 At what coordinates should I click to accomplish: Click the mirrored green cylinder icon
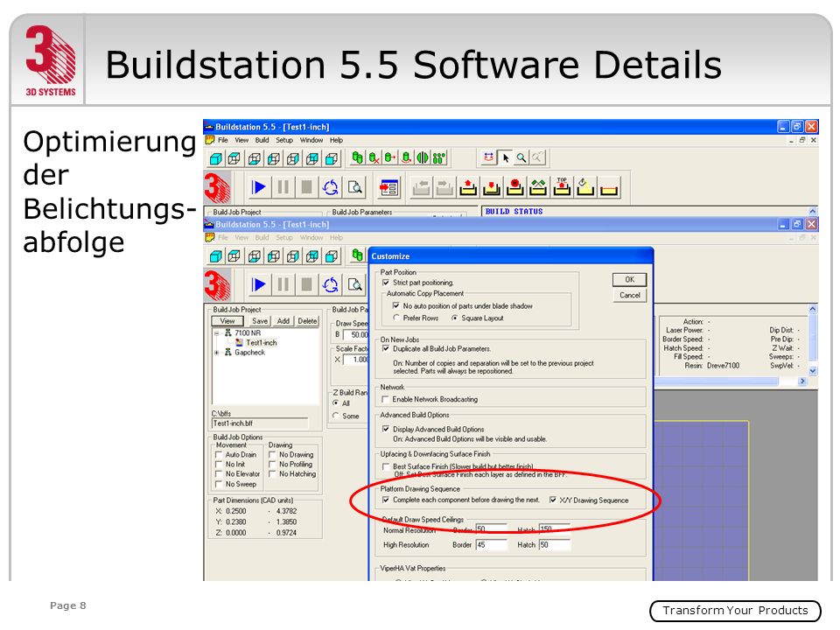tap(423, 157)
